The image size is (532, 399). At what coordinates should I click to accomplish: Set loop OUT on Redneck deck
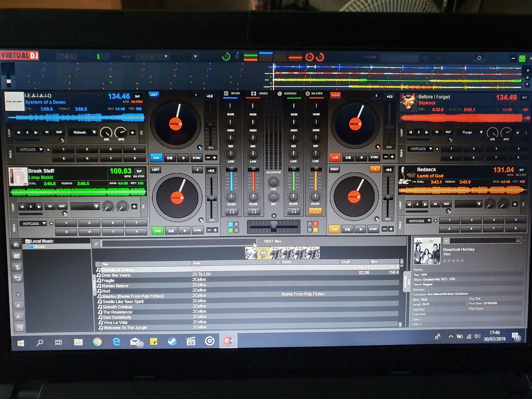click(446, 204)
